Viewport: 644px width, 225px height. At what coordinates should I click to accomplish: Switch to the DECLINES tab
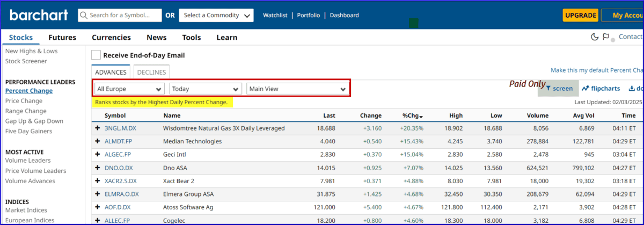(151, 72)
